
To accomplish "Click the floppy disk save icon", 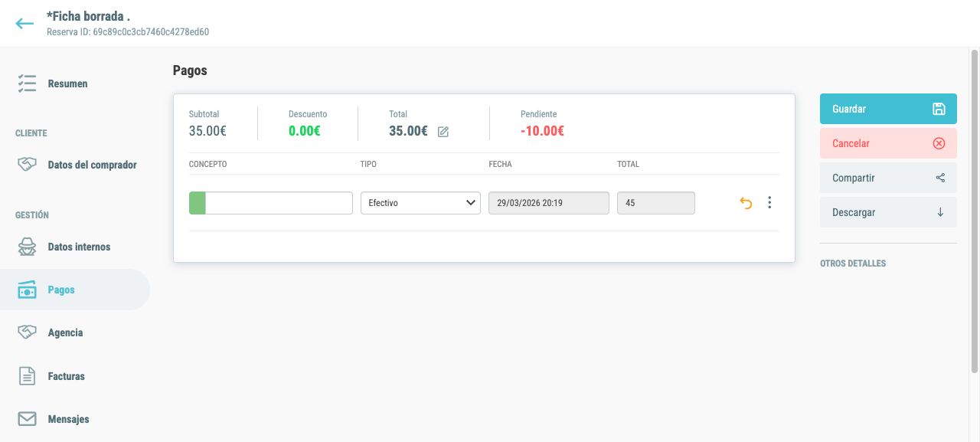I will point(939,109).
